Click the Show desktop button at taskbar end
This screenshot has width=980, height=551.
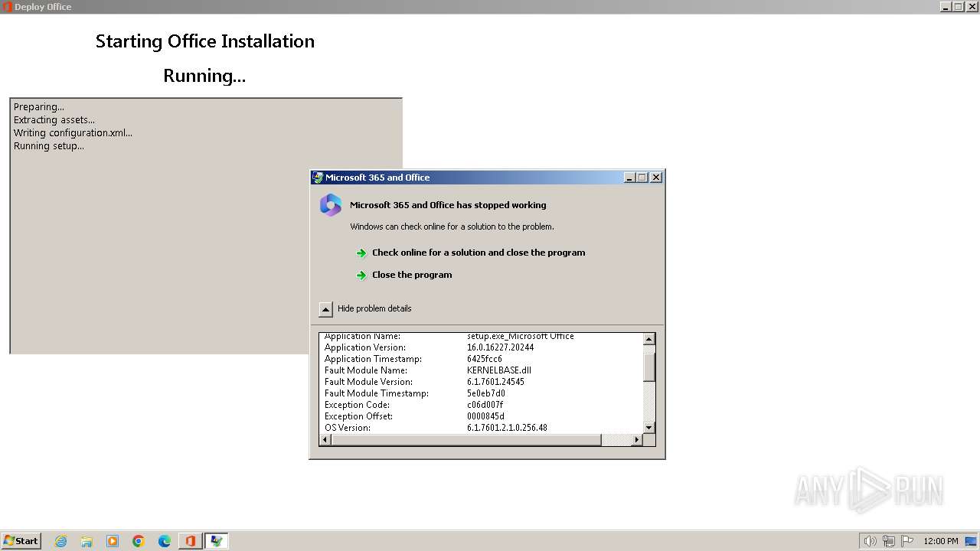(972, 541)
